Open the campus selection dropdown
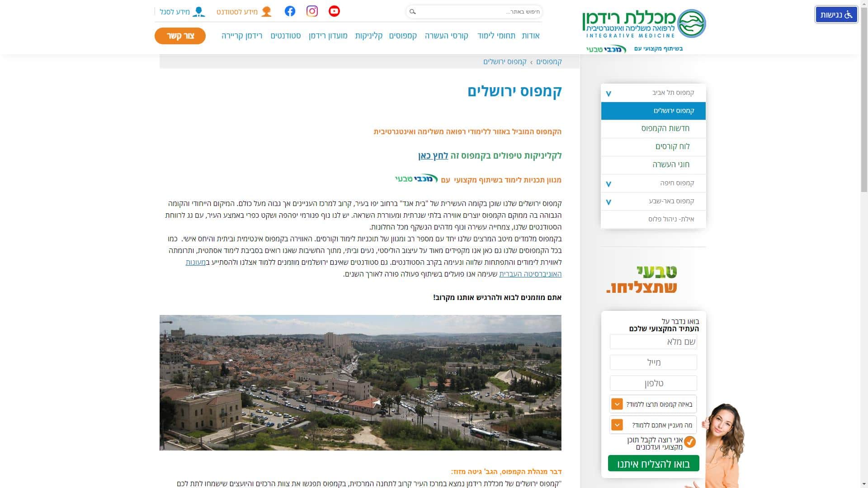The width and height of the screenshot is (868, 488). pyautogui.click(x=617, y=404)
